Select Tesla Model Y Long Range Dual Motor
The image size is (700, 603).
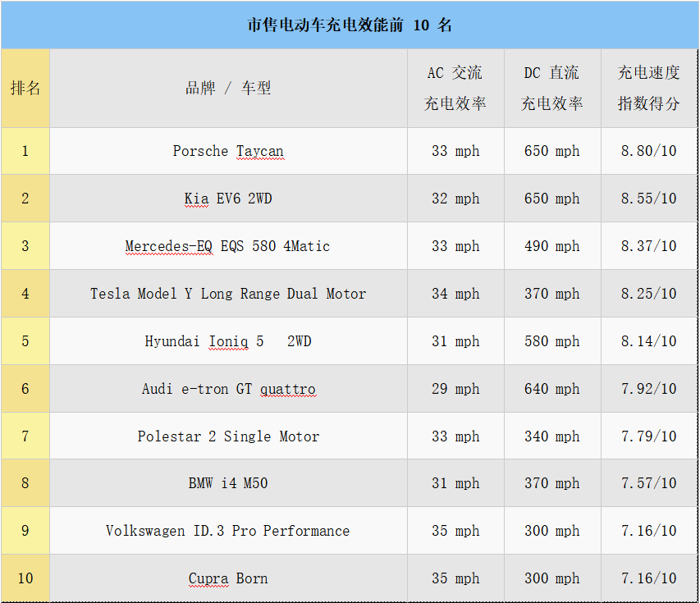point(228,294)
